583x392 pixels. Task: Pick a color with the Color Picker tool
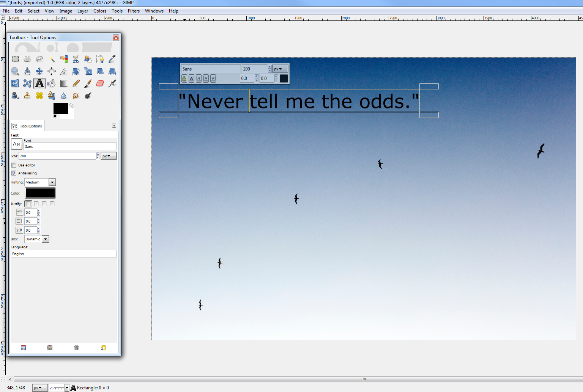pyautogui.click(x=112, y=59)
